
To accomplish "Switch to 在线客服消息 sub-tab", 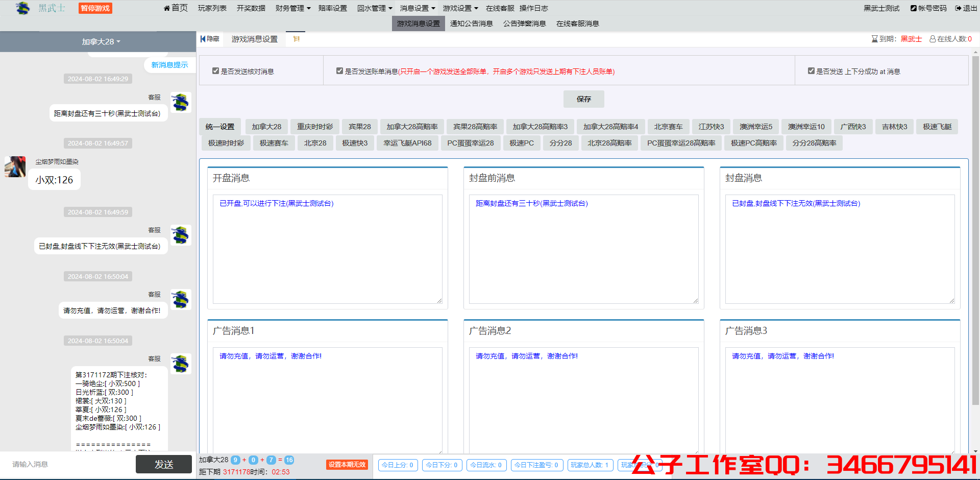I will click(x=578, y=23).
